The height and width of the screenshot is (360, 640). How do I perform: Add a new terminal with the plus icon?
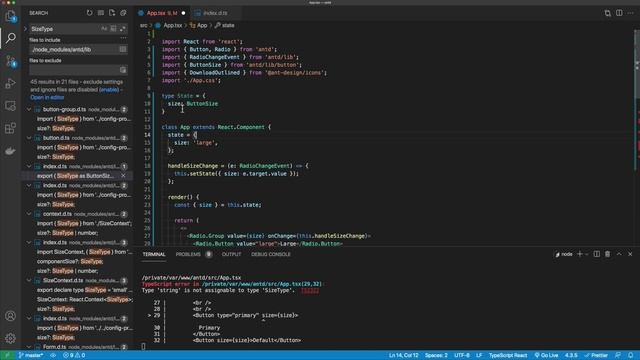point(580,254)
